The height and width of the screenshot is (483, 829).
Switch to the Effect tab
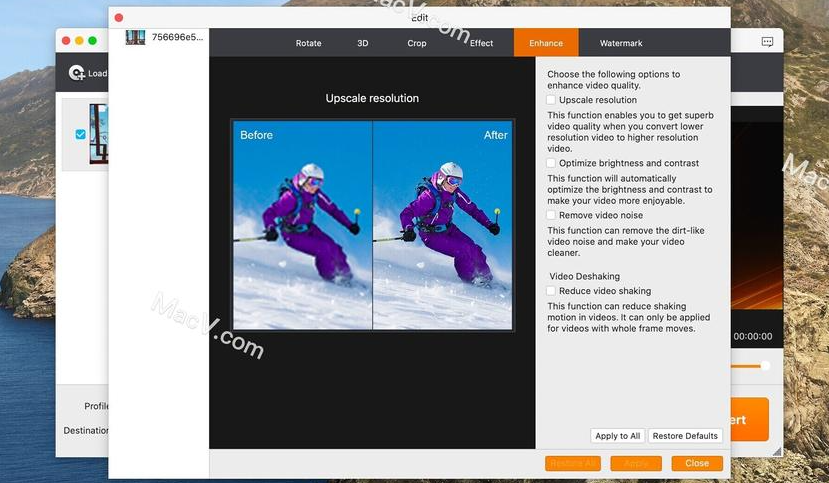point(481,43)
